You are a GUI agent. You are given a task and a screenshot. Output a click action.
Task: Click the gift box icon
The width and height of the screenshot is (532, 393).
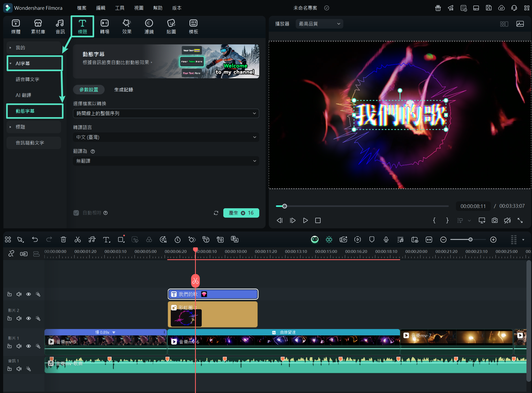438,8
